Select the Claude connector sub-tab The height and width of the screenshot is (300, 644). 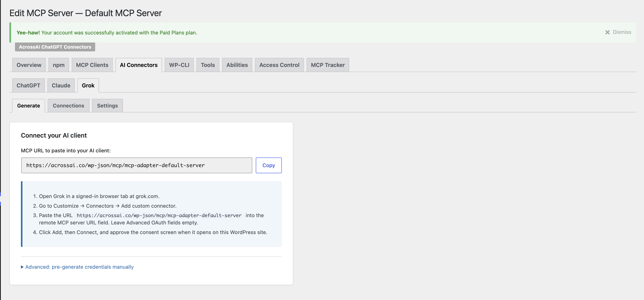pos(61,85)
